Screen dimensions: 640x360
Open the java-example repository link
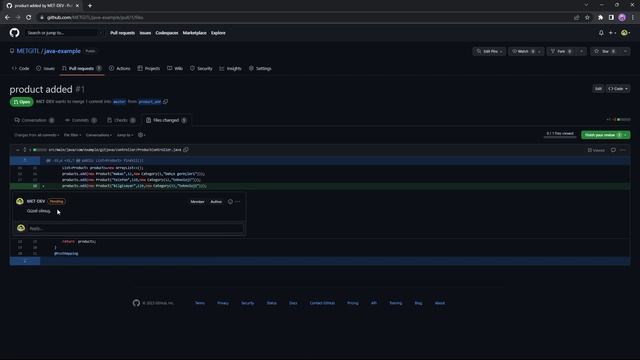point(62,51)
